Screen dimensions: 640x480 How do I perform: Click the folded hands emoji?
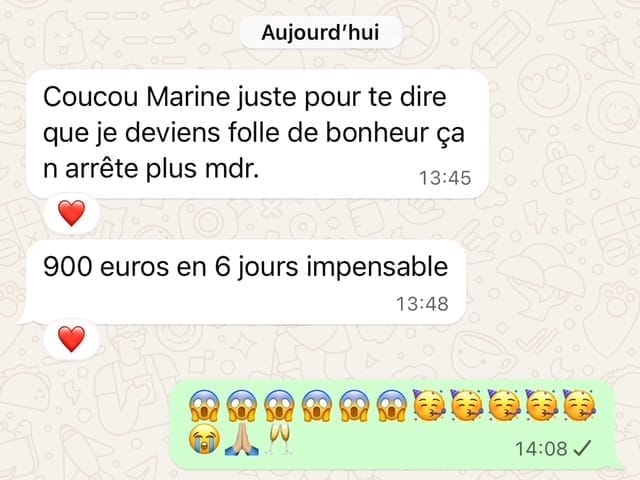[242, 439]
